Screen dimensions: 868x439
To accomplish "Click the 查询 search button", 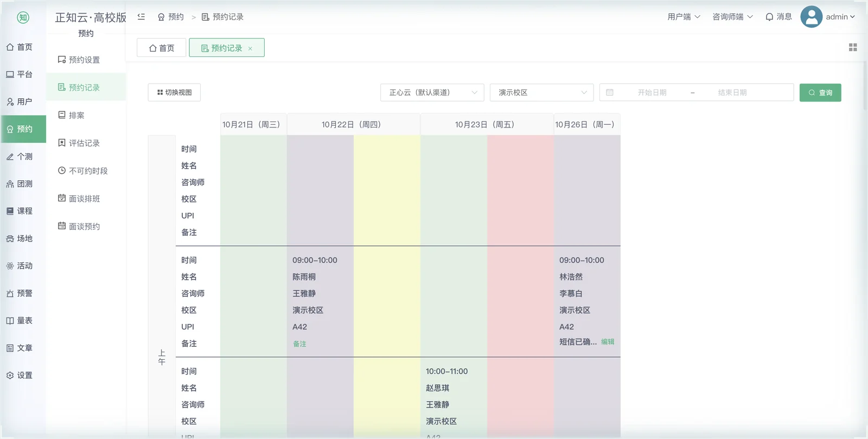I will point(820,92).
